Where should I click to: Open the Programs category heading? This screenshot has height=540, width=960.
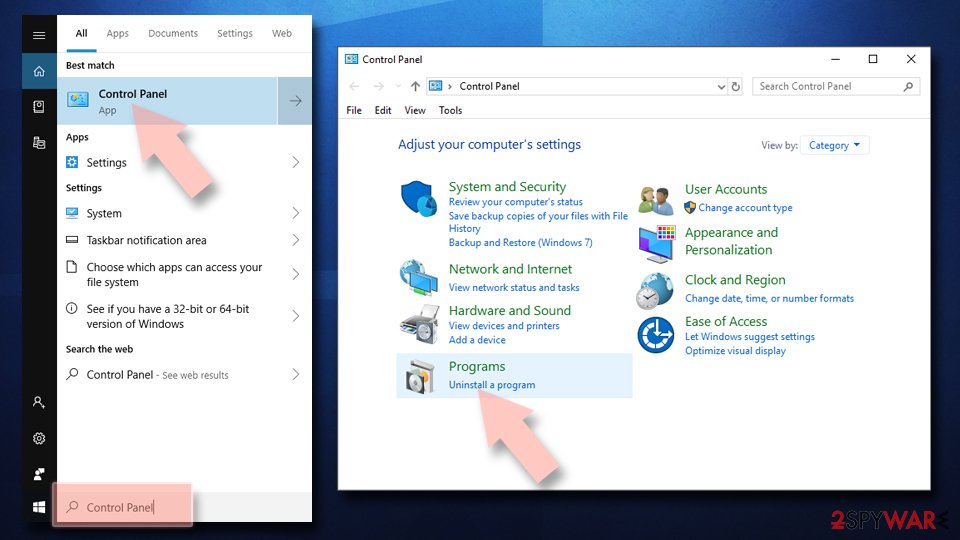tap(477, 366)
